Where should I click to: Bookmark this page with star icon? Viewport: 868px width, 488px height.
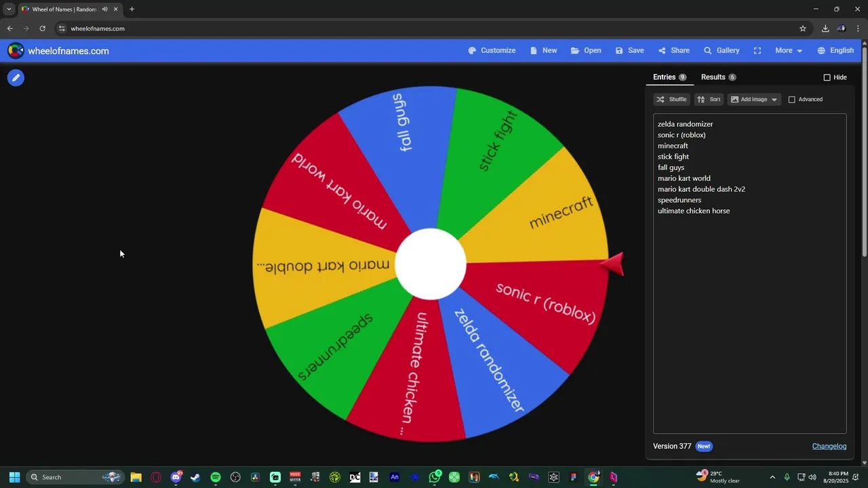click(x=803, y=28)
